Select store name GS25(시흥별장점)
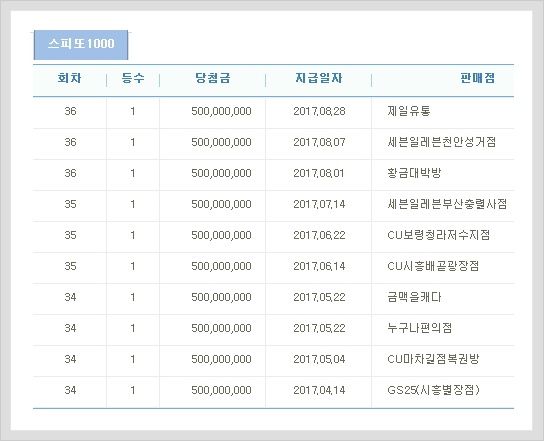This screenshot has width=544, height=441. (433, 390)
